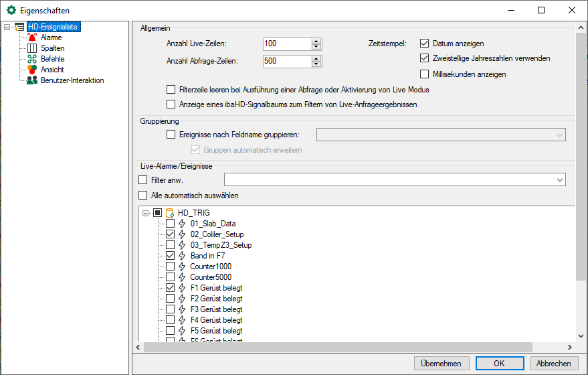Image resolution: width=588 pixels, height=375 pixels.
Task: Disable the Datum anzeigen checkbox
Action: (x=424, y=44)
